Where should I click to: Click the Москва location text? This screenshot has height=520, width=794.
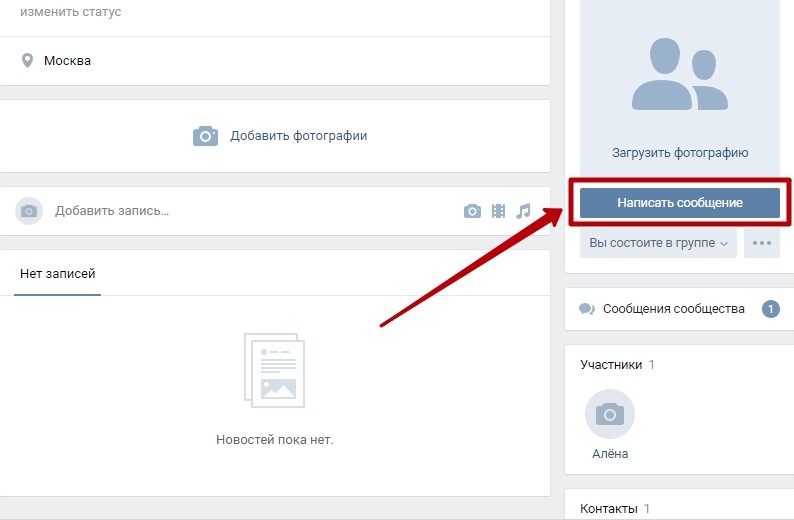(67, 61)
